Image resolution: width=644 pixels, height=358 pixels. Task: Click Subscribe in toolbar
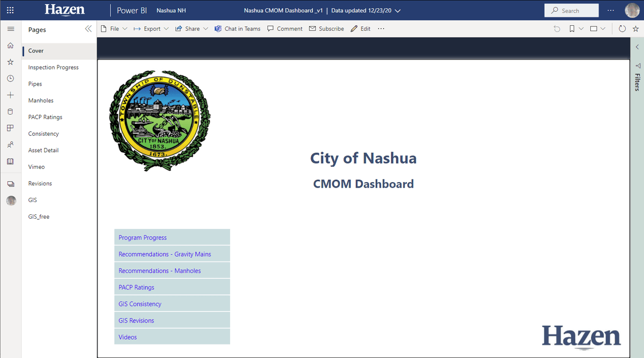click(326, 29)
